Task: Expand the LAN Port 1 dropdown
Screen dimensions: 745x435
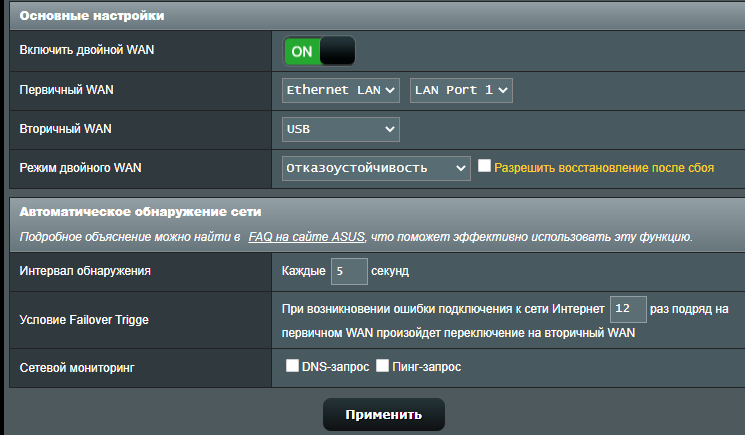Action: [x=462, y=90]
